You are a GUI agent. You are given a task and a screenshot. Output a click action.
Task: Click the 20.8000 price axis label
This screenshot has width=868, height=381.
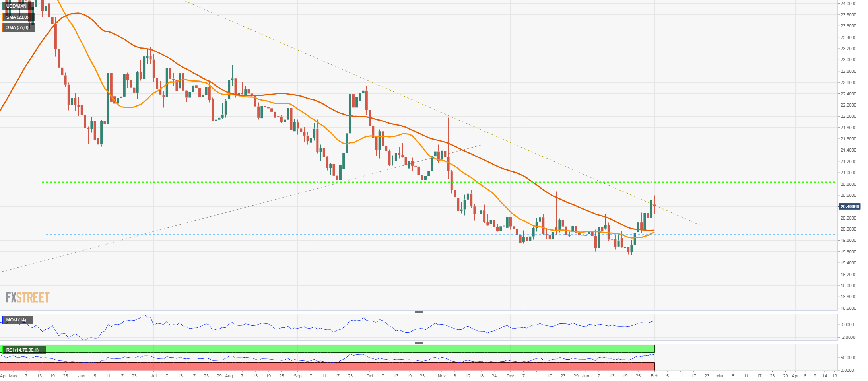point(848,184)
